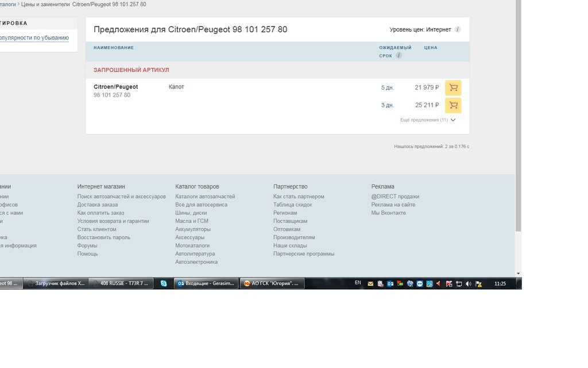Click the 3 дн. delivery term
The width and height of the screenshot is (588, 368).
click(388, 106)
